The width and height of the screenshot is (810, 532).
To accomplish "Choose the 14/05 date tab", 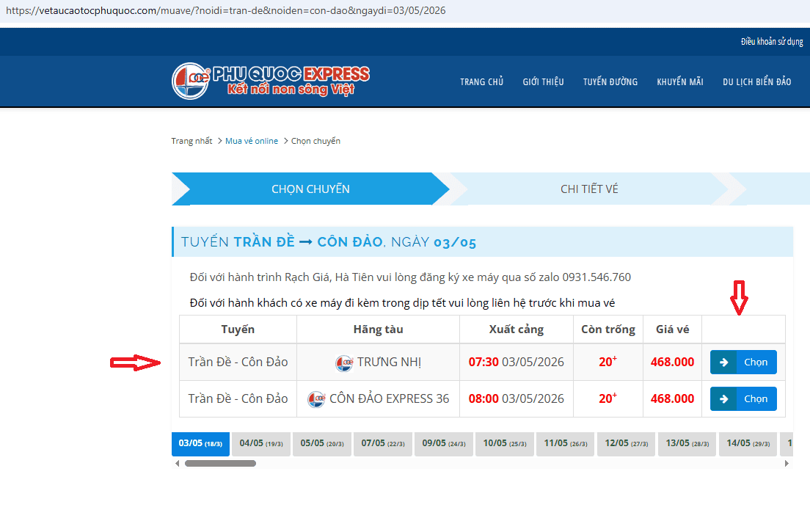I will [x=748, y=444].
